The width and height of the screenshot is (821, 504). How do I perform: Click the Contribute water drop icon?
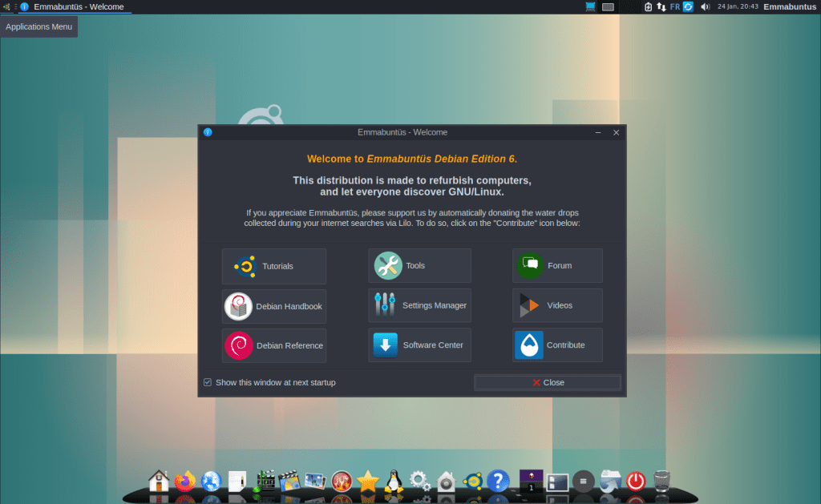(529, 345)
